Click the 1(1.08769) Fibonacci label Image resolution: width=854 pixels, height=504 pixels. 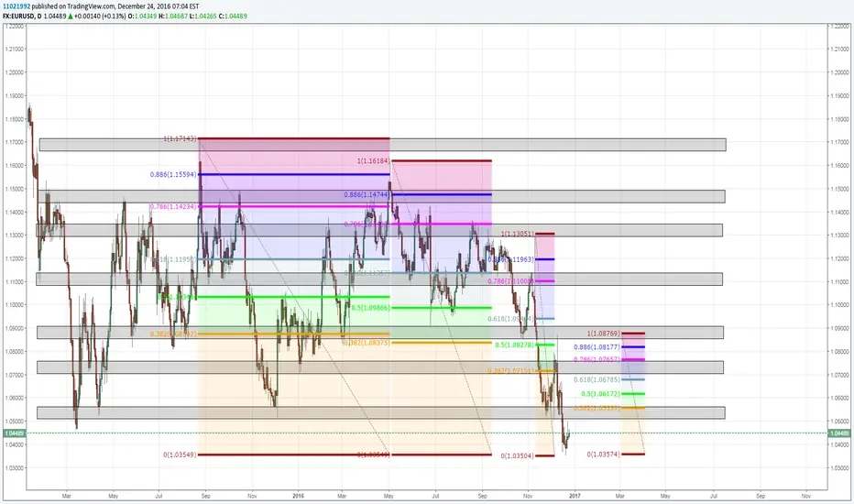pos(604,334)
